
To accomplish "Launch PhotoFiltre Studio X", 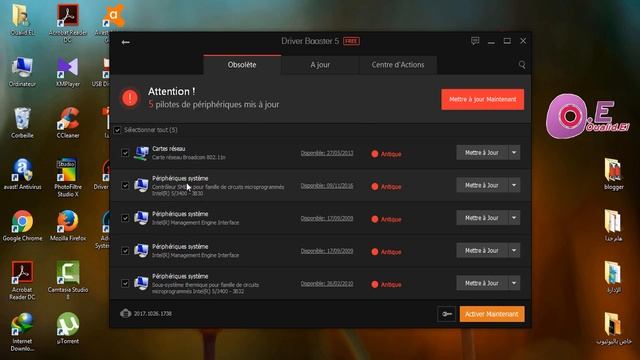I will pos(68,178).
